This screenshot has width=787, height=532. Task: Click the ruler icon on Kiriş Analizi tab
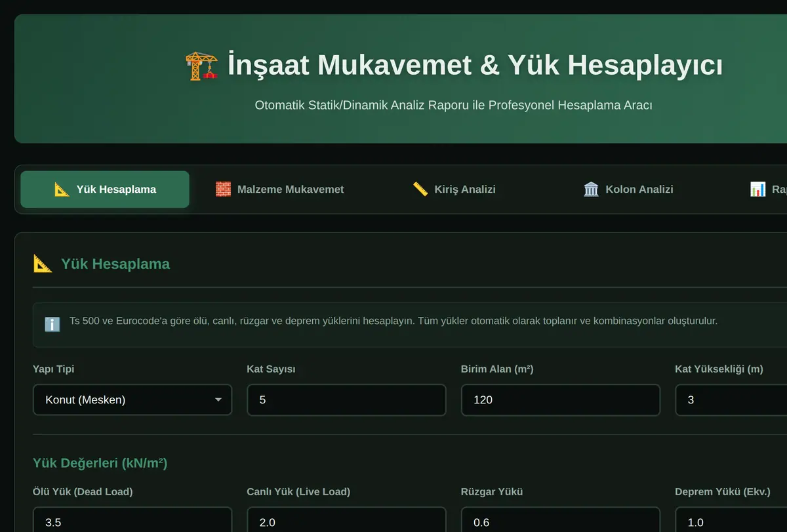tap(420, 190)
